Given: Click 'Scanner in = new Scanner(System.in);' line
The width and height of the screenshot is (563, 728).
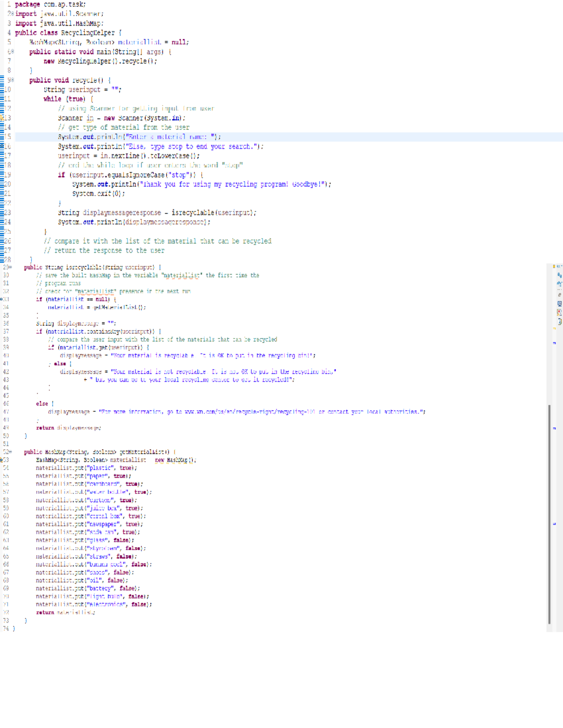Looking at the screenshot, I should coord(122,118).
